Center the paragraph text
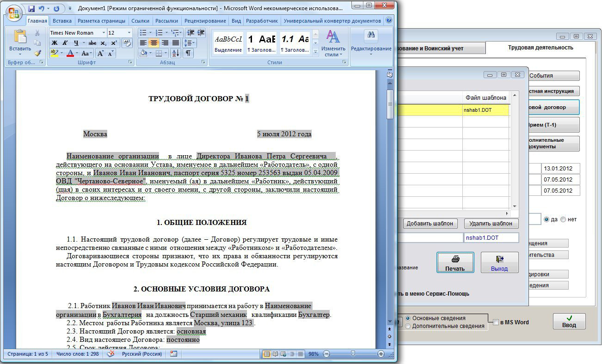 154,43
